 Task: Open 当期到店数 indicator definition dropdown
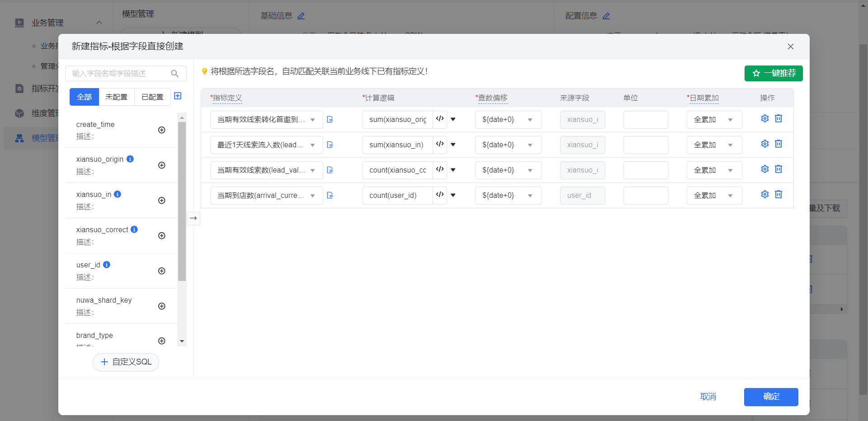click(x=267, y=196)
